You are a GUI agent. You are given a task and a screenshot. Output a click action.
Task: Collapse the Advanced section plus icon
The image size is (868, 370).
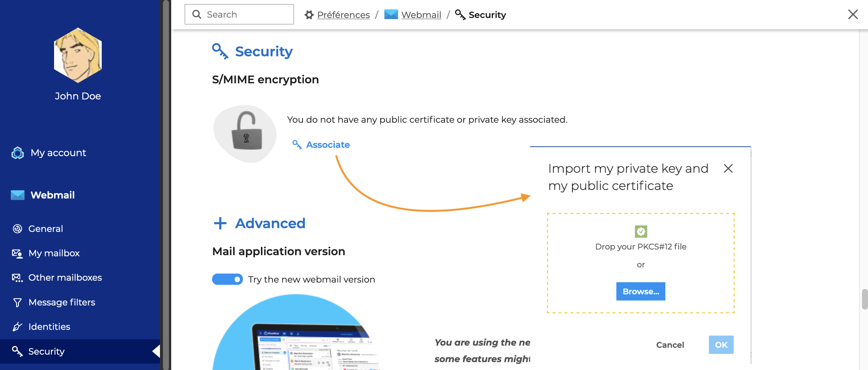[220, 223]
